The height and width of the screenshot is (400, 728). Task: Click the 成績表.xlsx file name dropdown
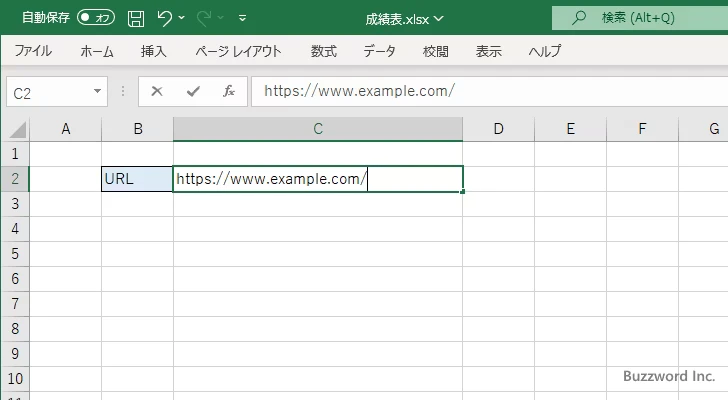404,19
